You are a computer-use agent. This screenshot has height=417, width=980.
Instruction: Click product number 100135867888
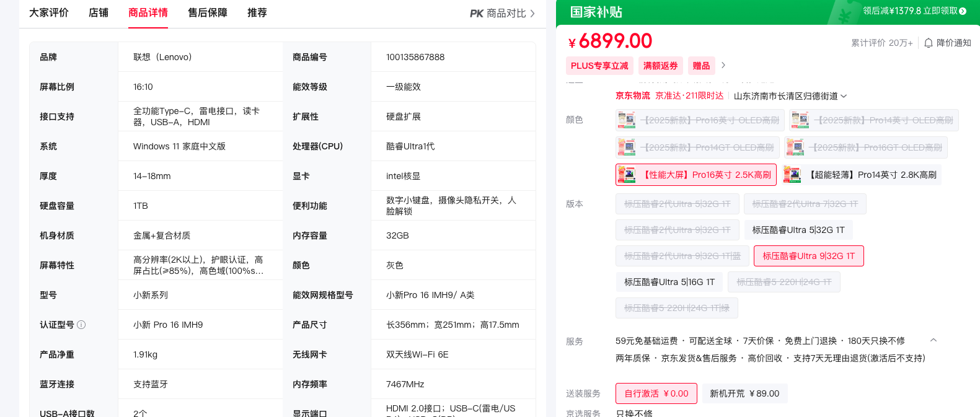[x=415, y=57]
